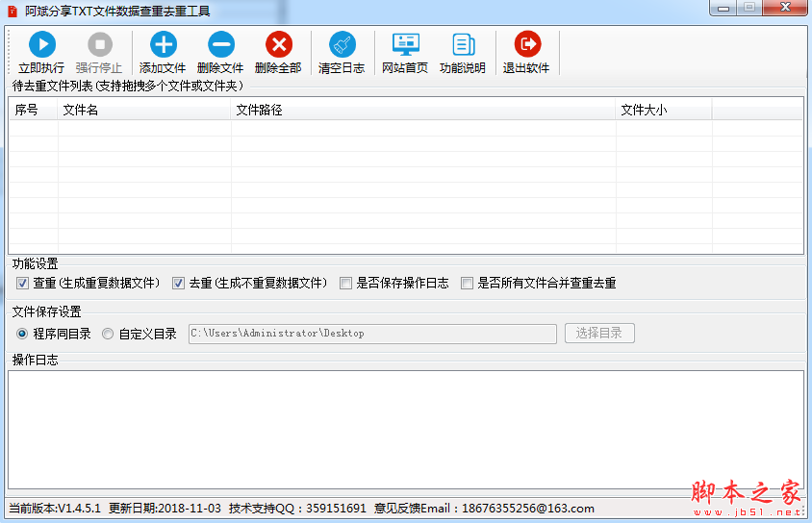Click inside the 操作日志 log text area
This screenshot has height=523, width=812.
click(x=405, y=430)
